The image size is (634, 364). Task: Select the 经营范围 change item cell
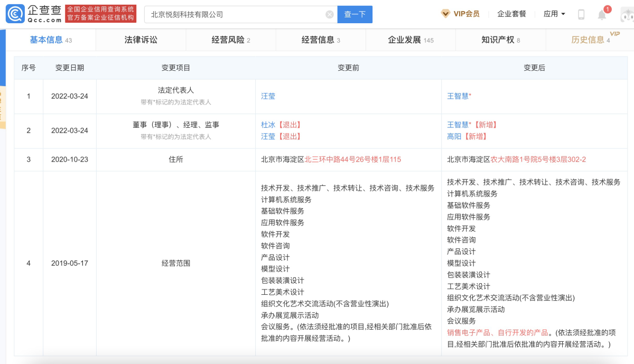click(176, 263)
